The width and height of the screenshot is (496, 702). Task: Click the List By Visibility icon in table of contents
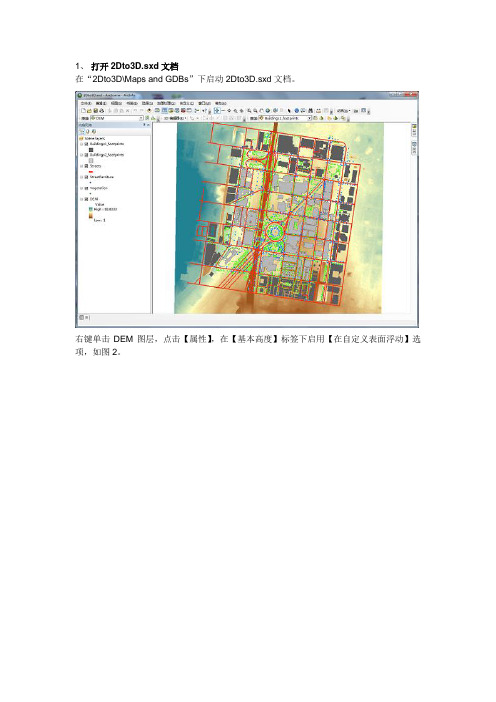94,132
